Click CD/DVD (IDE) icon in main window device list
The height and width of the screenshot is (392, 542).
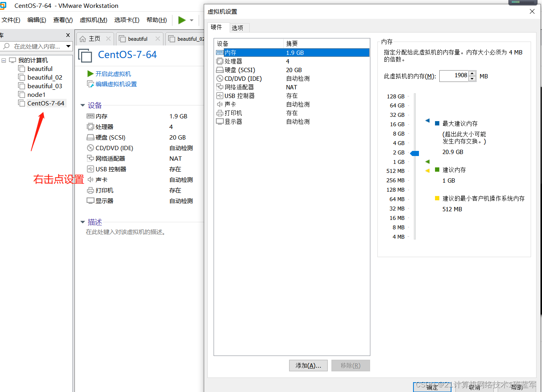click(91, 148)
